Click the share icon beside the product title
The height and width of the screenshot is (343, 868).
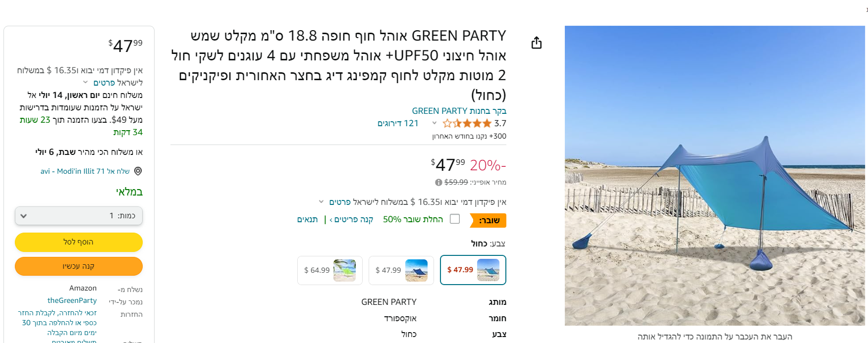click(x=536, y=43)
